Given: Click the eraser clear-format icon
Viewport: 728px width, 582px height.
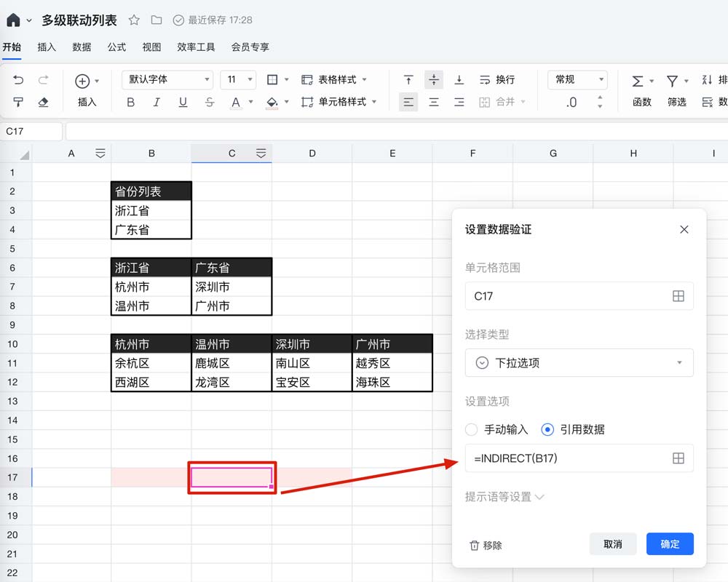Looking at the screenshot, I should [x=43, y=103].
